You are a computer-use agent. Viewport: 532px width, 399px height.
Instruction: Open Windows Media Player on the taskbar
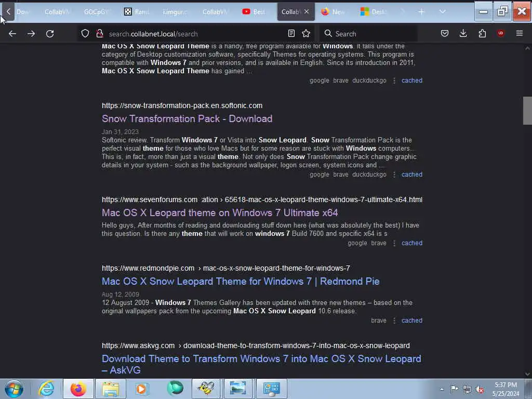tap(142, 389)
